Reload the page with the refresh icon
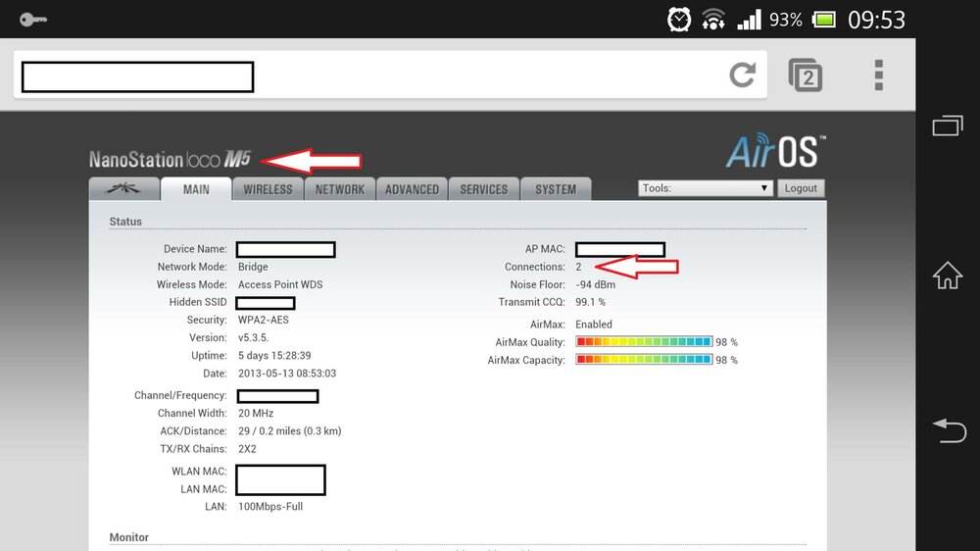Viewport: 980px width, 551px height. pyautogui.click(x=743, y=75)
